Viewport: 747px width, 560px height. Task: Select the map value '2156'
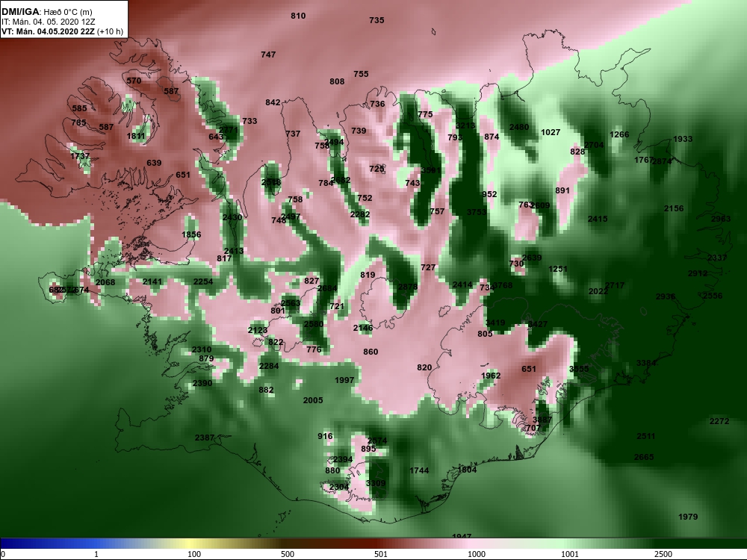click(674, 208)
